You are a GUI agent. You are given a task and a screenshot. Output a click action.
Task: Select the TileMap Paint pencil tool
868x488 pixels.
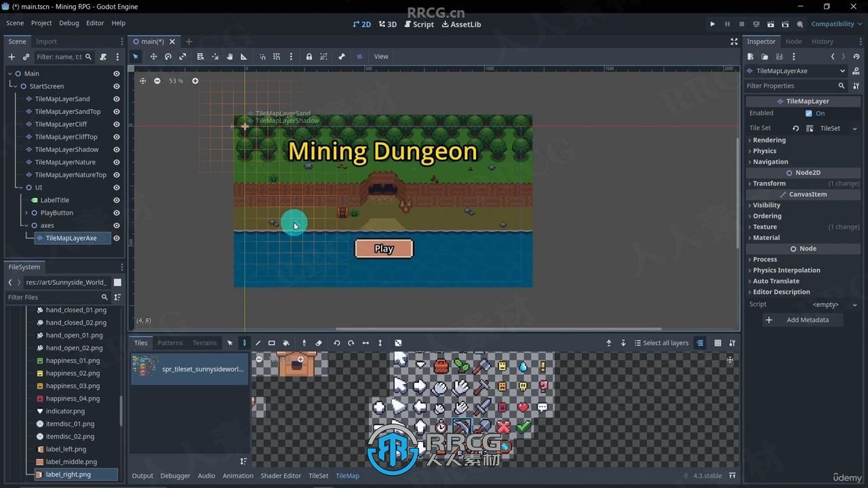tap(244, 343)
